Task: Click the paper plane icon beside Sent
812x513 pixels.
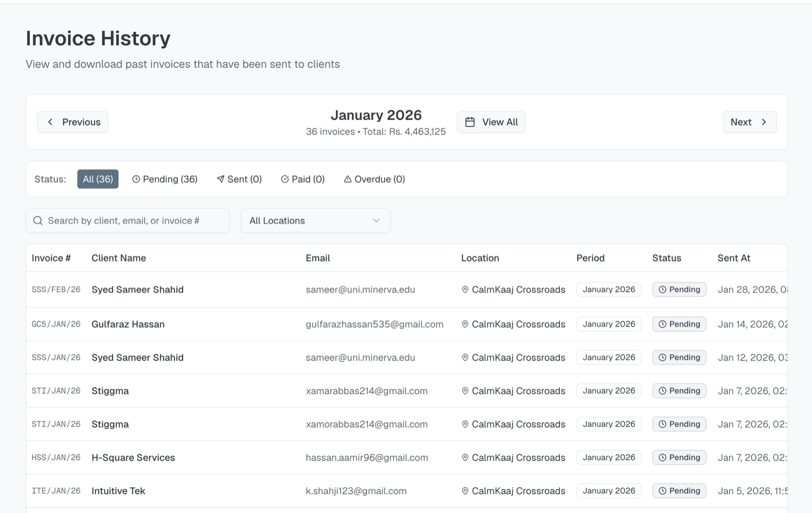Action: [x=220, y=179]
